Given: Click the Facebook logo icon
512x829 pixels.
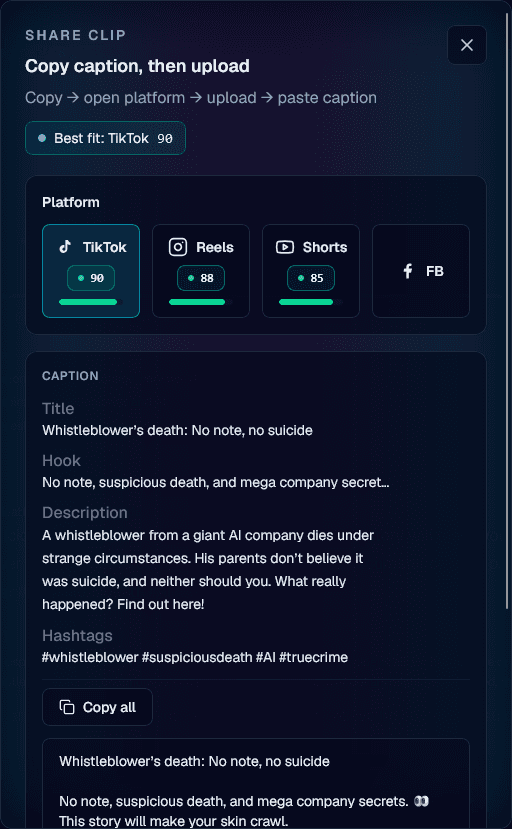Looking at the screenshot, I should [x=408, y=271].
